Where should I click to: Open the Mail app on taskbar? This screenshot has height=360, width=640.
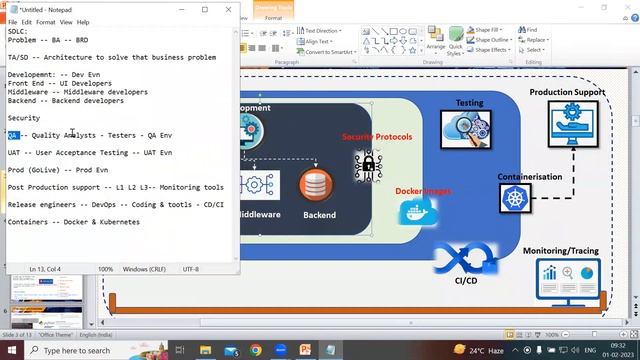(x=231, y=350)
